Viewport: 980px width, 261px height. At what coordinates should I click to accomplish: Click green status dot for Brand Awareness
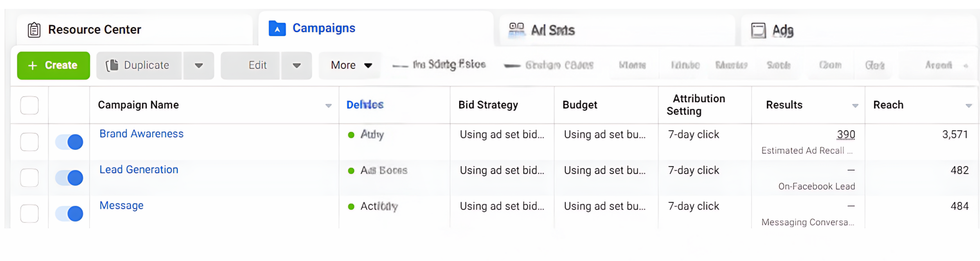351,135
